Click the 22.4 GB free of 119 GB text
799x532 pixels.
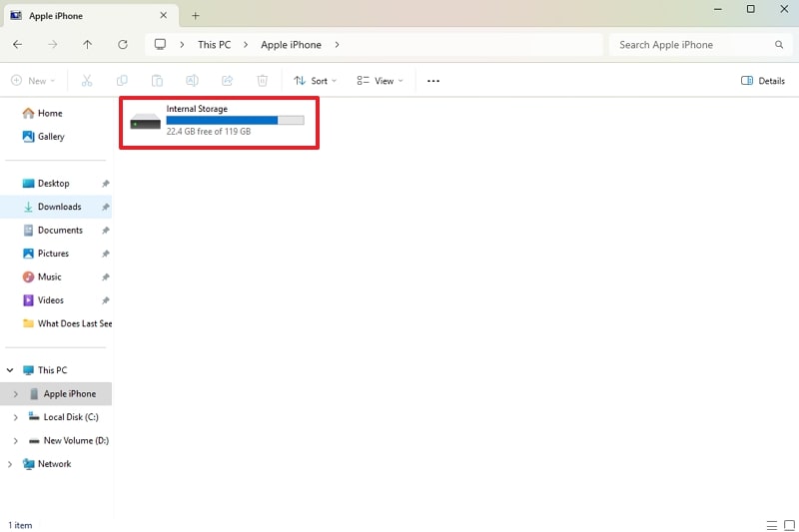click(x=209, y=132)
